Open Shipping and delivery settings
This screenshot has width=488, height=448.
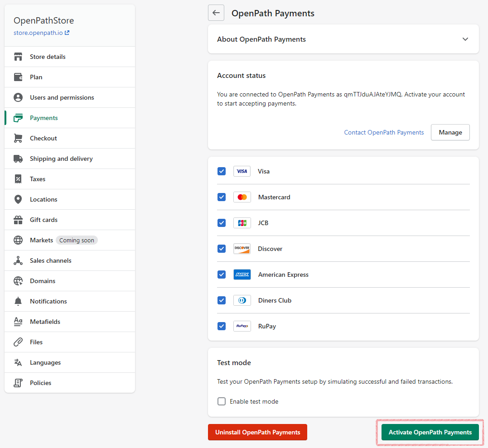tap(70, 159)
